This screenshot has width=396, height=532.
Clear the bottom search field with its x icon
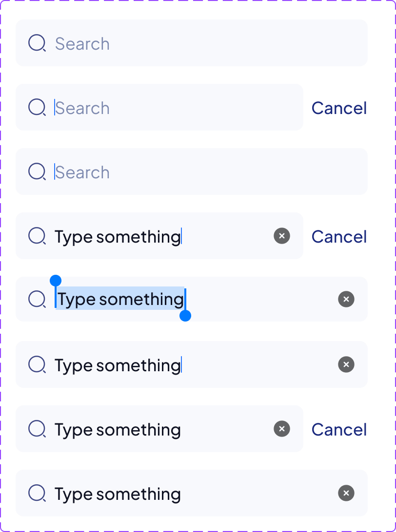(x=346, y=493)
